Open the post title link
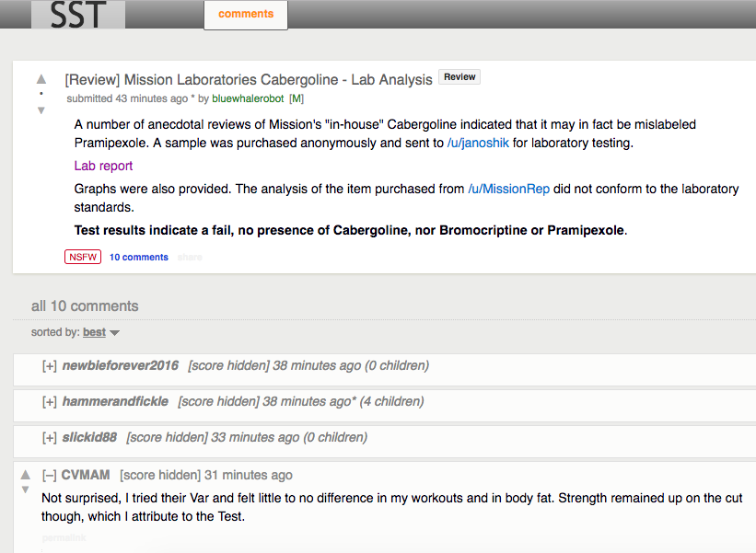The height and width of the screenshot is (553, 756). [249, 80]
